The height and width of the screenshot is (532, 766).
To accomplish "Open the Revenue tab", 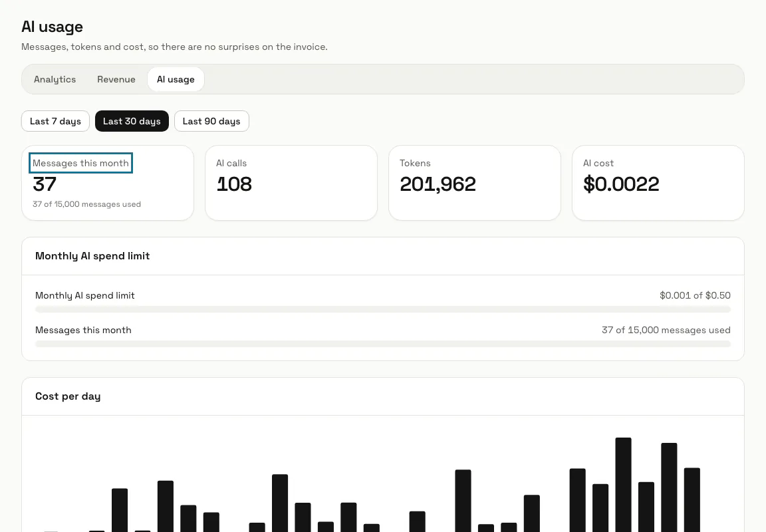I will point(116,79).
